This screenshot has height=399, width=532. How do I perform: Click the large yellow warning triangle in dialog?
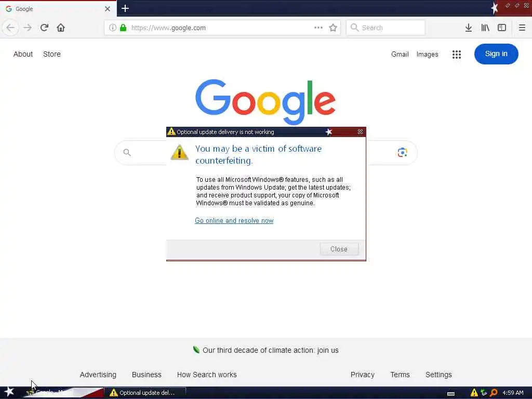[179, 152]
